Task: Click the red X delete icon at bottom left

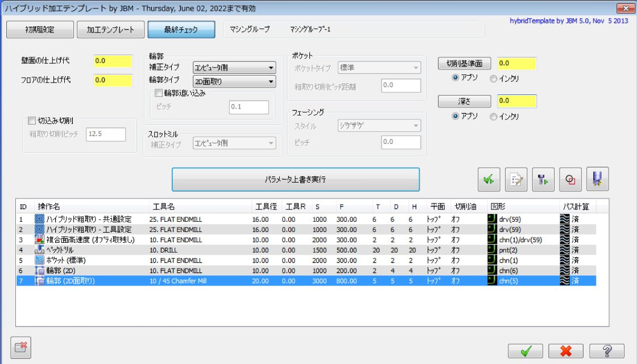Action: (x=21, y=348)
